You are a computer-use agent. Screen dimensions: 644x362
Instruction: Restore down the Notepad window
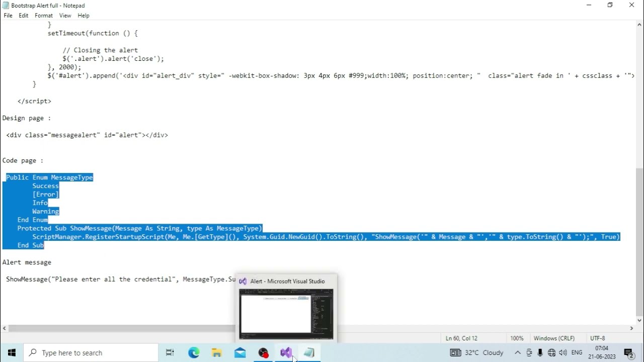[610, 6]
